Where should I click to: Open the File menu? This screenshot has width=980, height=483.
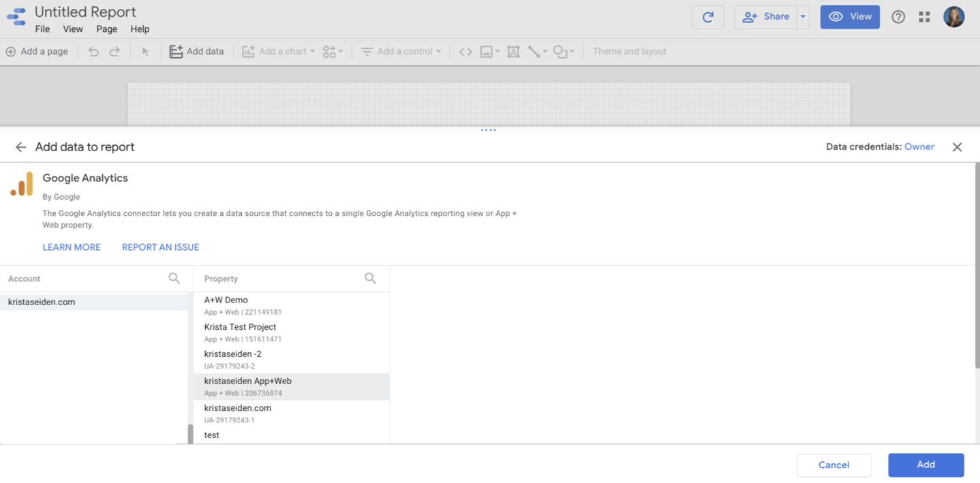42,29
